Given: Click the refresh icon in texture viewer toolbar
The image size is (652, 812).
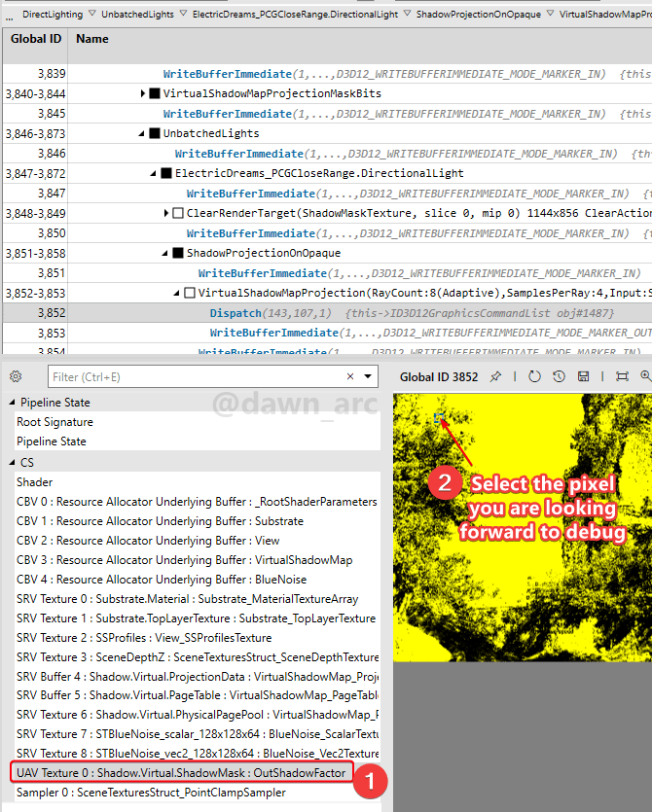Looking at the screenshot, I should (x=534, y=376).
